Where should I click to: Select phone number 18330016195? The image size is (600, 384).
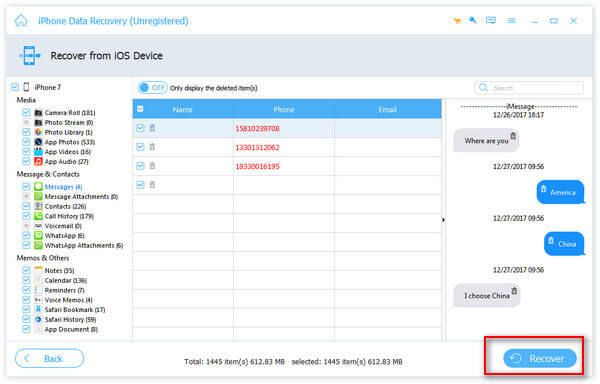pyautogui.click(x=257, y=166)
